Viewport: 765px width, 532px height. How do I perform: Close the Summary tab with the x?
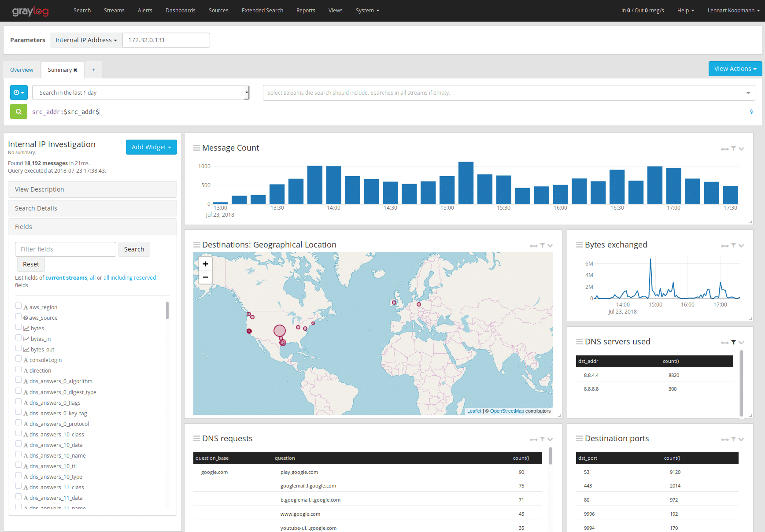coord(75,70)
